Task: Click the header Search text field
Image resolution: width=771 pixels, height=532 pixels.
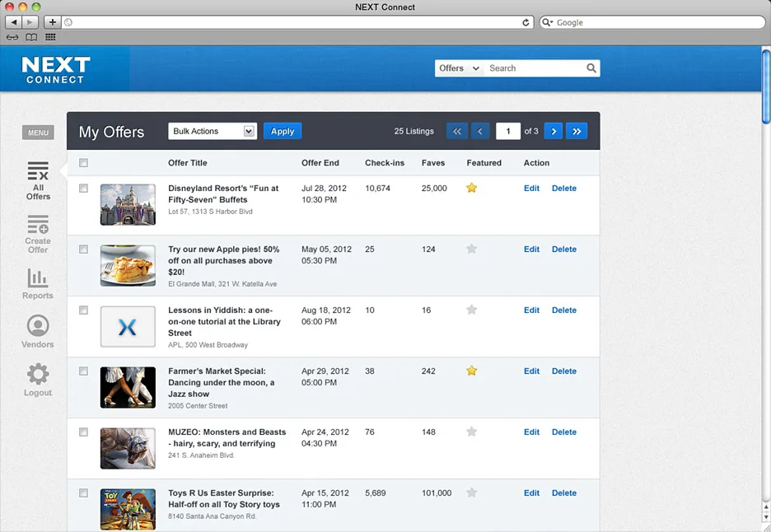Action: tap(535, 68)
